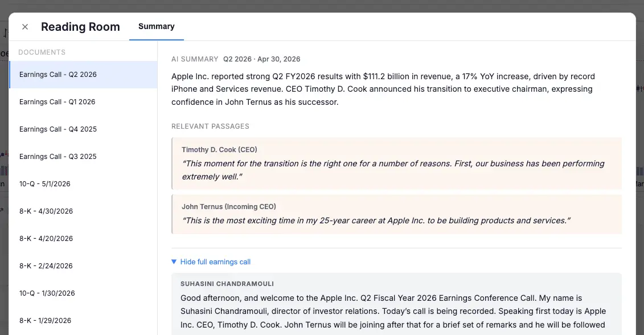Click the Reading Room title
The width and height of the screenshot is (644, 335).
pos(80,27)
